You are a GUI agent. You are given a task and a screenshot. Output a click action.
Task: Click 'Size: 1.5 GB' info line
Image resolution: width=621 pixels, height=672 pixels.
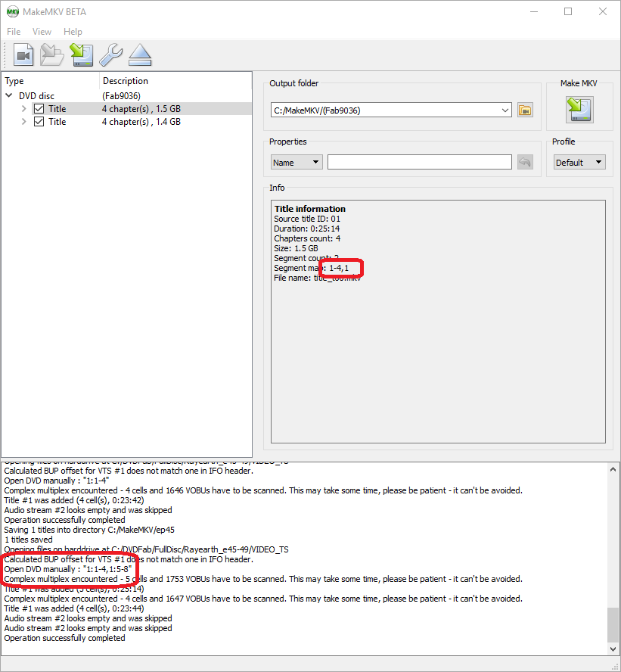(296, 248)
